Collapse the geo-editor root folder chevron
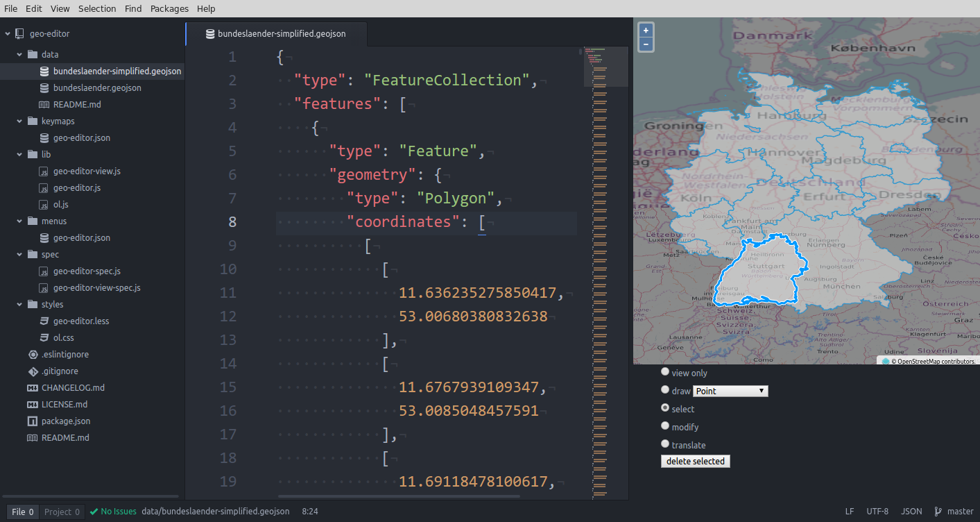Viewport: 980px width, 522px height. (8, 33)
